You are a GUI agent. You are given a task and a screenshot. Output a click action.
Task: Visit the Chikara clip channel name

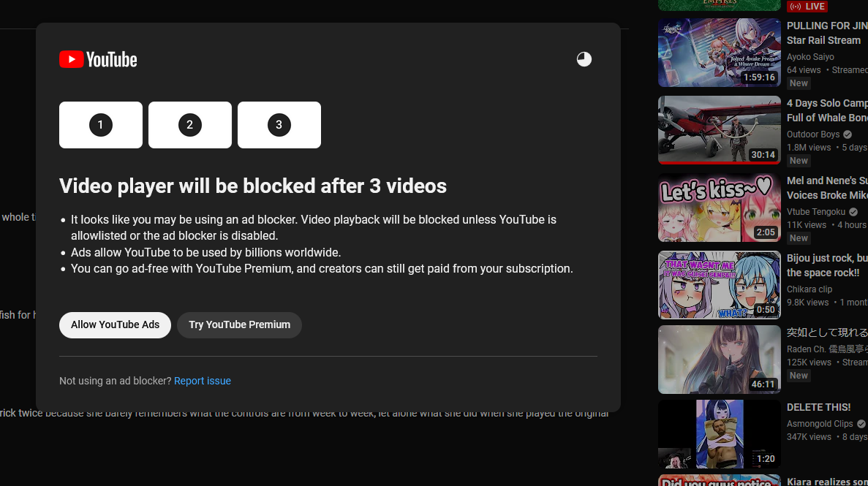click(809, 289)
